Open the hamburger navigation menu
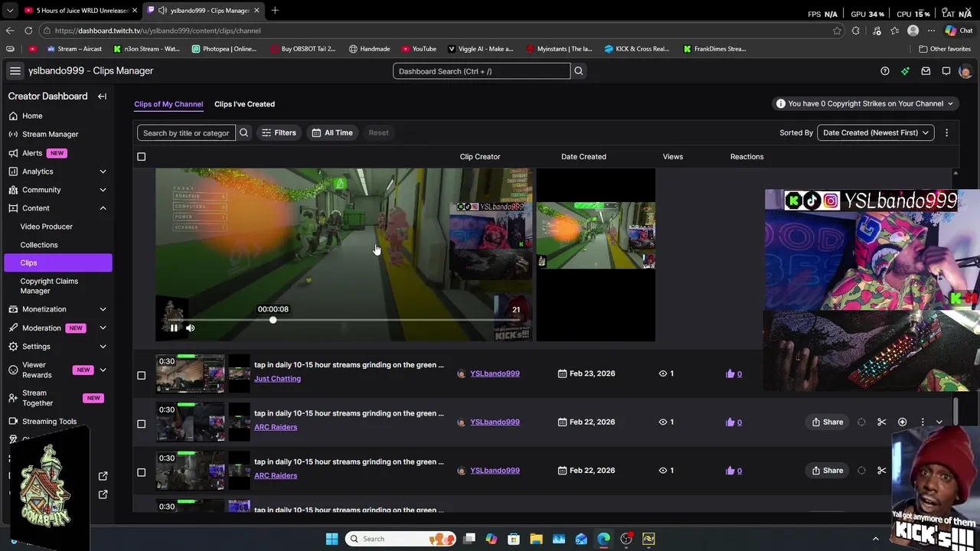 15,71
